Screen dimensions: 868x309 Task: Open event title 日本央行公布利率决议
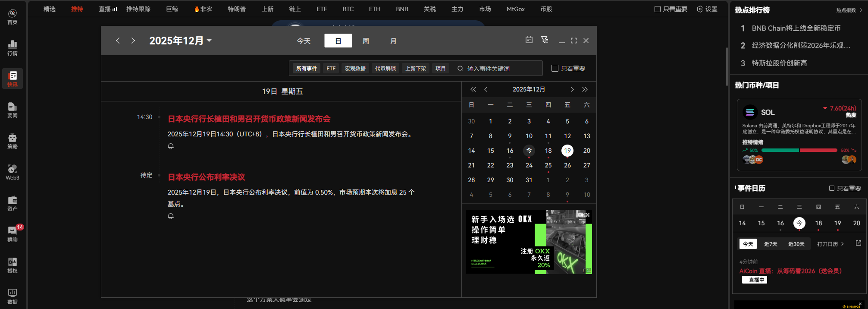pos(207,177)
